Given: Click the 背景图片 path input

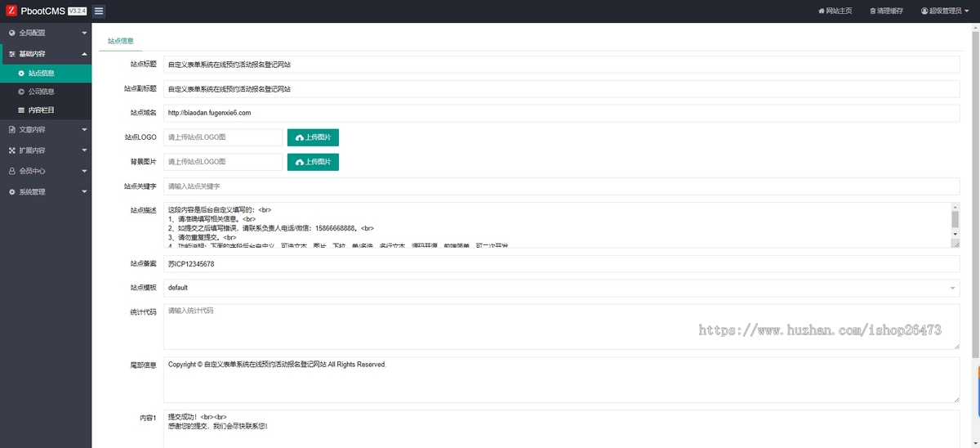Looking at the screenshot, I should pyautogui.click(x=223, y=162).
